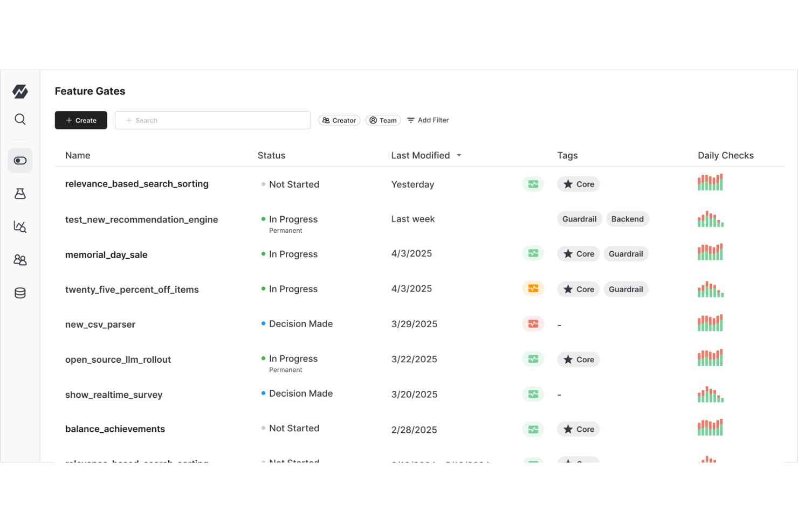Click the Statsig logo icon in sidebar
This screenshot has height=532, width=798.
[x=20, y=91]
